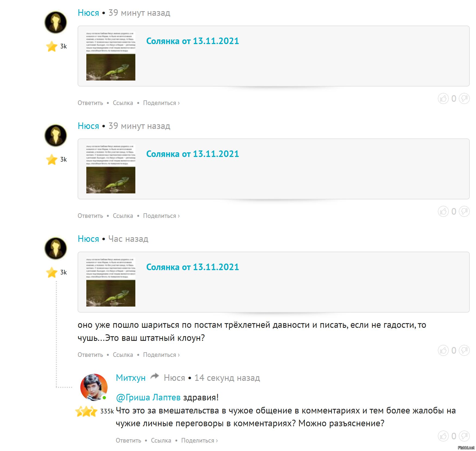Thumbs up the second Нюся comment
This screenshot has width=476, height=451.
tap(443, 211)
